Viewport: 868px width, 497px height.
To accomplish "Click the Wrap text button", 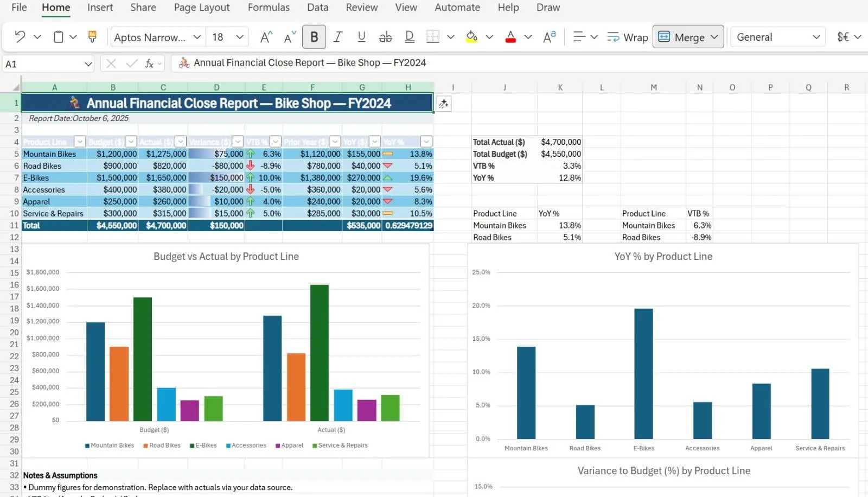I will pyautogui.click(x=628, y=37).
